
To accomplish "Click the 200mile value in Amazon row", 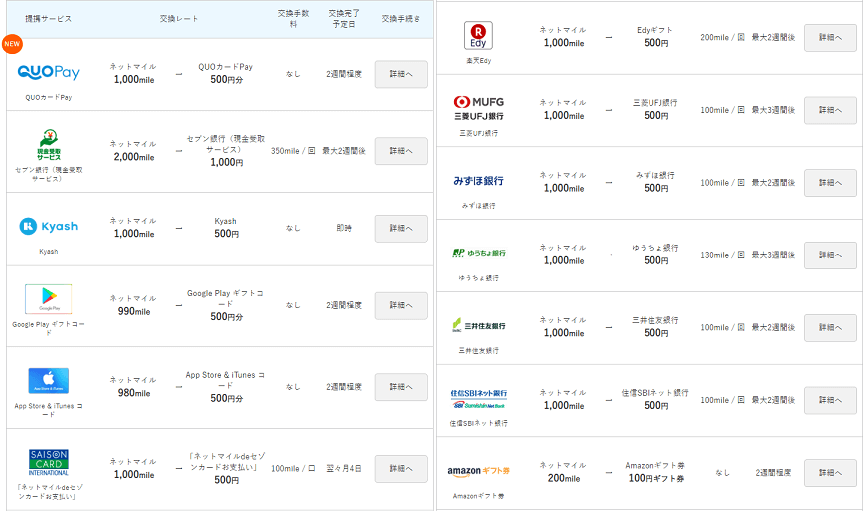I will click(x=564, y=478).
